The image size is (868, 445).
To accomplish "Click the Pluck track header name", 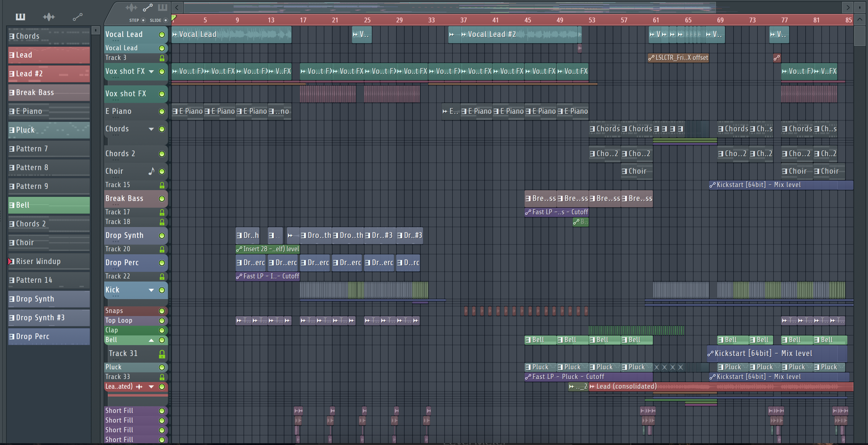I will [x=113, y=367].
